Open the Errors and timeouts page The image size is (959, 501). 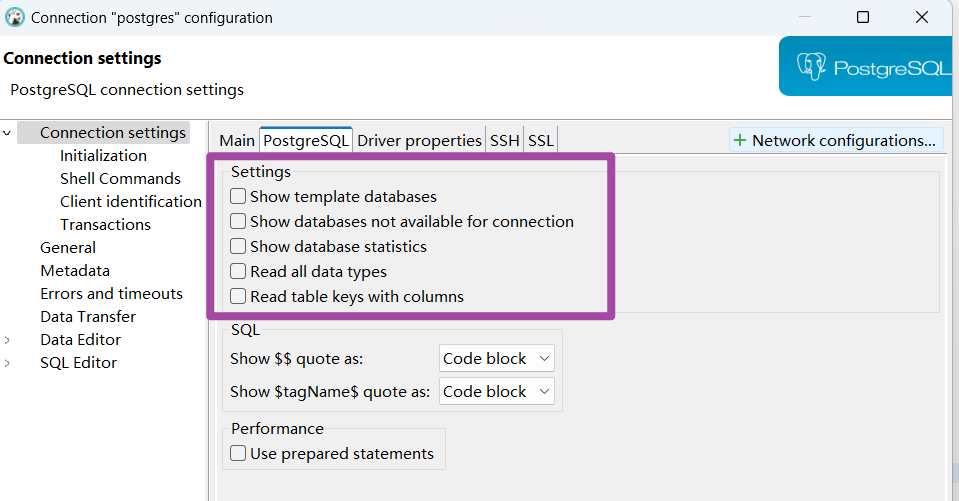(111, 294)
